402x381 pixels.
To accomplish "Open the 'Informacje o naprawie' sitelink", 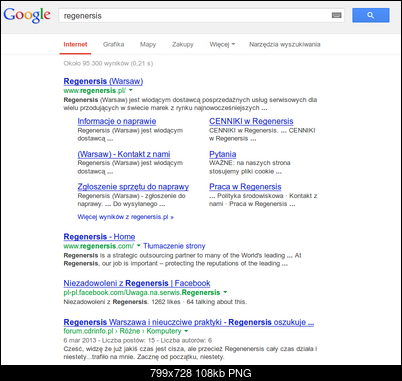I will point(117,121).
